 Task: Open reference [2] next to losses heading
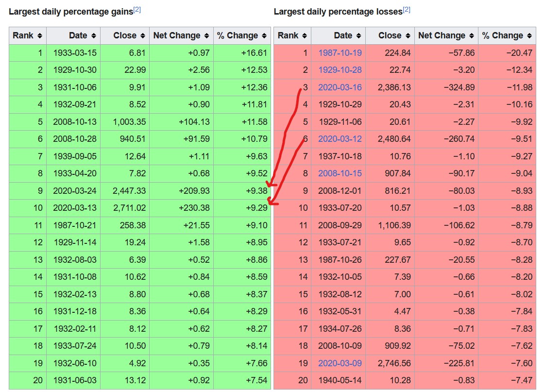pyautogui.click(x=406, y=10)
